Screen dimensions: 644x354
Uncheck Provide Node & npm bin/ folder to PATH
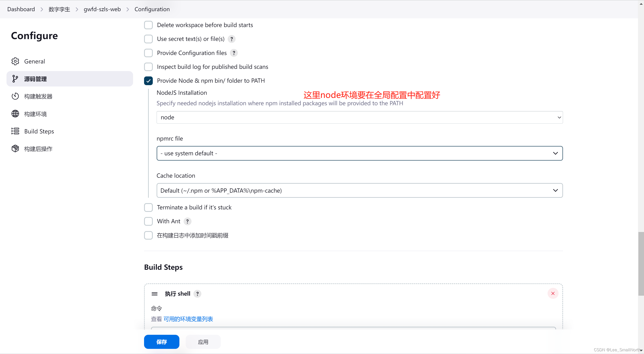148,80
